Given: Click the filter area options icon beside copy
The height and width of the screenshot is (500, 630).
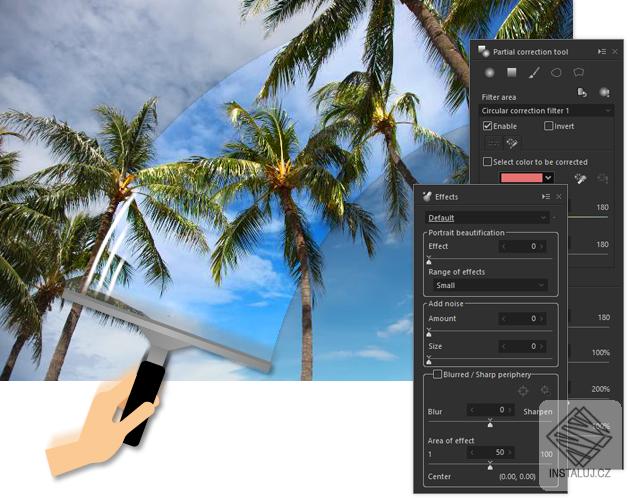Looking at the screenshot, I should pyautogui.click(x=604, y=93).
